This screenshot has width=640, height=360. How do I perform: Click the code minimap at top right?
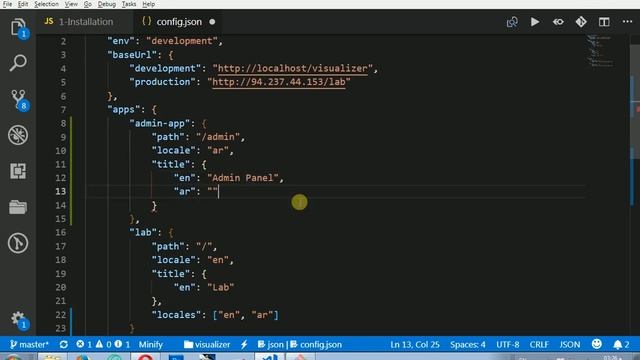tap(600, 51)
